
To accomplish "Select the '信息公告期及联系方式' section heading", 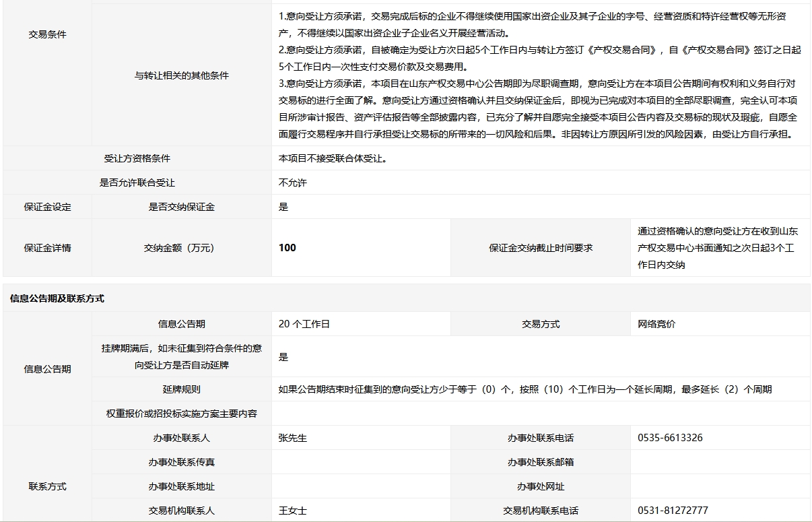I will click(57, 298).
